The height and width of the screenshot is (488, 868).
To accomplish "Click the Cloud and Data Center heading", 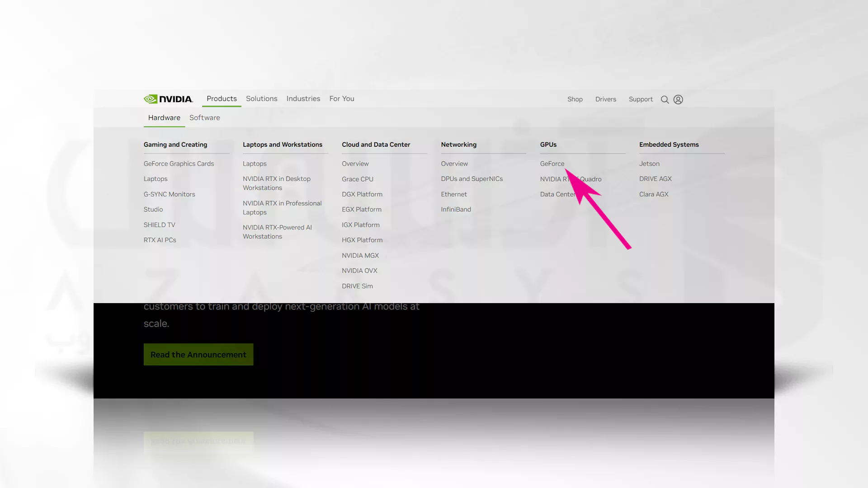I will click(376, 145).
